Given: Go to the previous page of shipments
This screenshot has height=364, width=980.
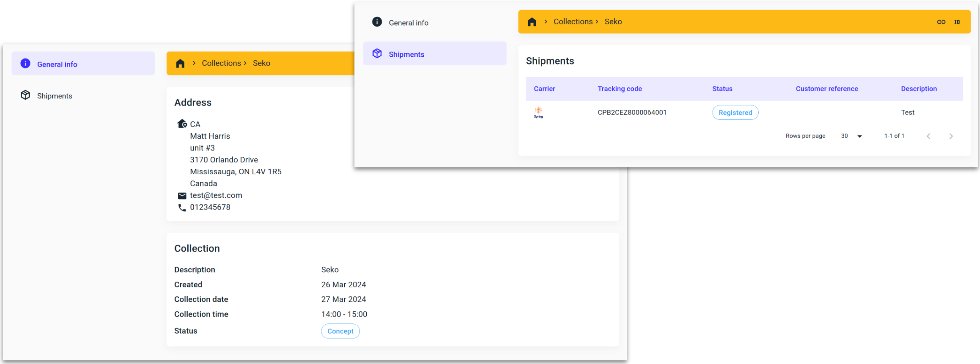Looking at the screenshot, I should pos(928,136).
